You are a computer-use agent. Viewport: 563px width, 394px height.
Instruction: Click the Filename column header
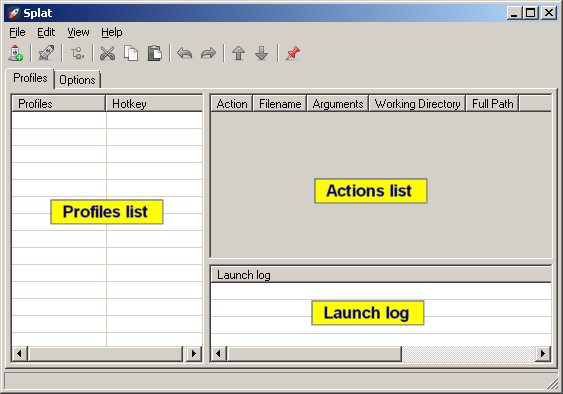pyautogui.click(x=280, y=104)
